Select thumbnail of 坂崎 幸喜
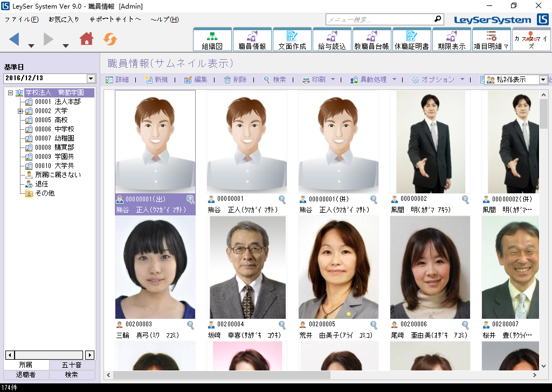This screenshot has width=552, height=392. tap(247, 268)
